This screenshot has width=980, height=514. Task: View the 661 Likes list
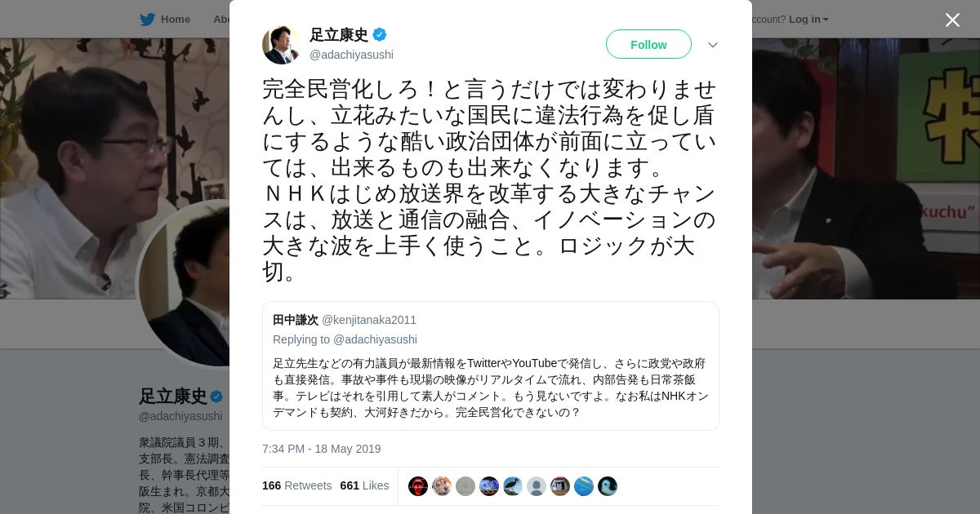point(364,485)
